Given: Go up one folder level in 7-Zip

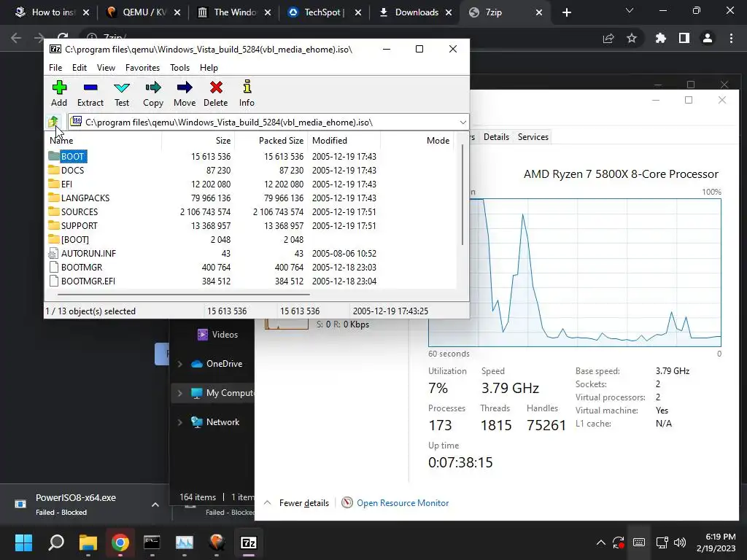Looking at the screenshot, I should pyautogui.click(x=53, y=122).
